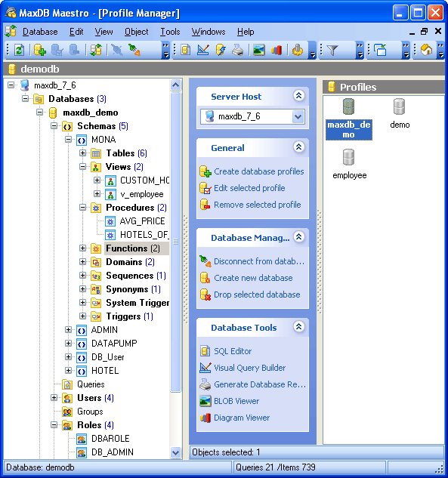The image size is (448, 478).
Task: Click the home page toolbar icon
Action: 426,50
